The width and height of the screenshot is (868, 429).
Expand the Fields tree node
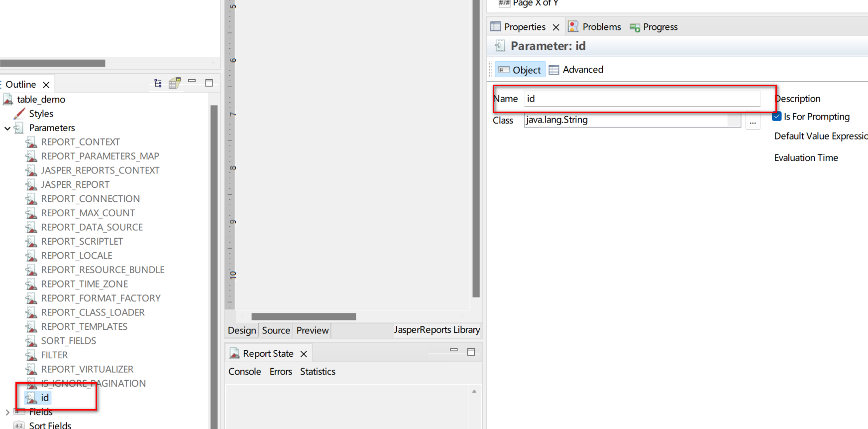(x=7, y=412)
